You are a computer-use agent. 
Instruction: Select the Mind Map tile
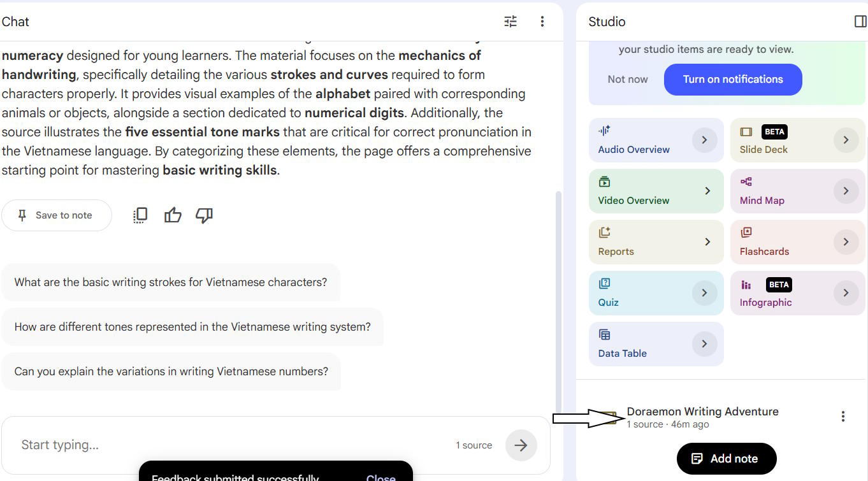tap(799, 191)
